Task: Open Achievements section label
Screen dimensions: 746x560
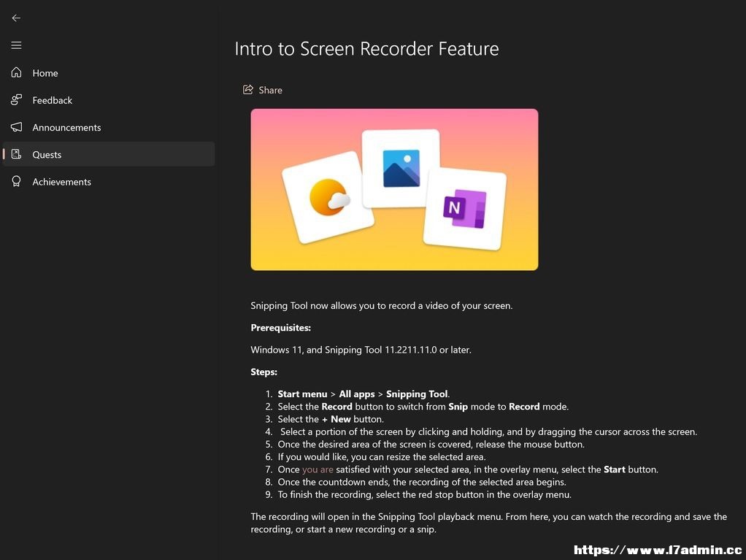Action: [62, 182]
